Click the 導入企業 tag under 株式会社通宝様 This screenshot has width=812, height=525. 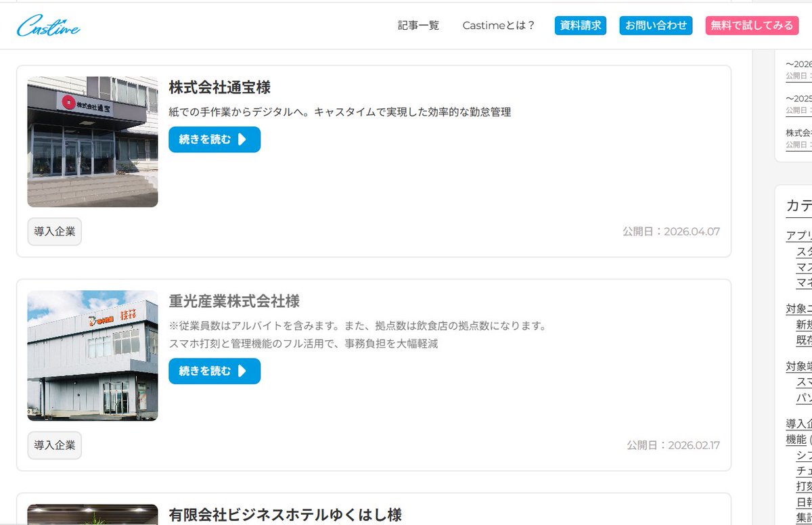tap(55, 231)
